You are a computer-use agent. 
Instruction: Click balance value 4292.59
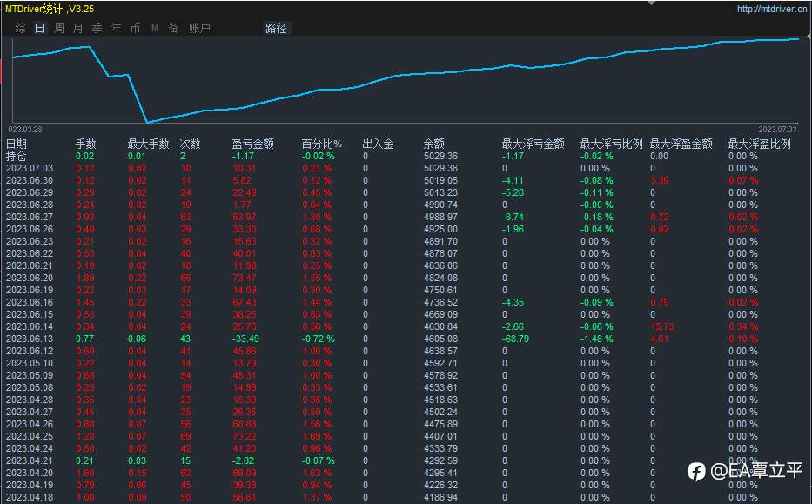coord(440,460)
